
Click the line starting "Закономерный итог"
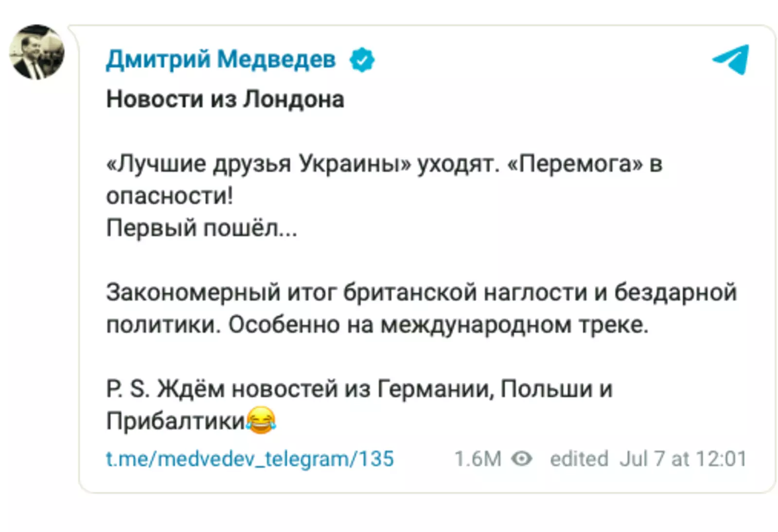point(421,292)
